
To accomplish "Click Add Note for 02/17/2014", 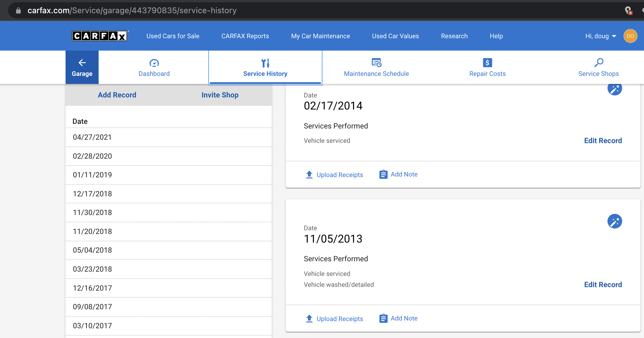I will point(399,174).
